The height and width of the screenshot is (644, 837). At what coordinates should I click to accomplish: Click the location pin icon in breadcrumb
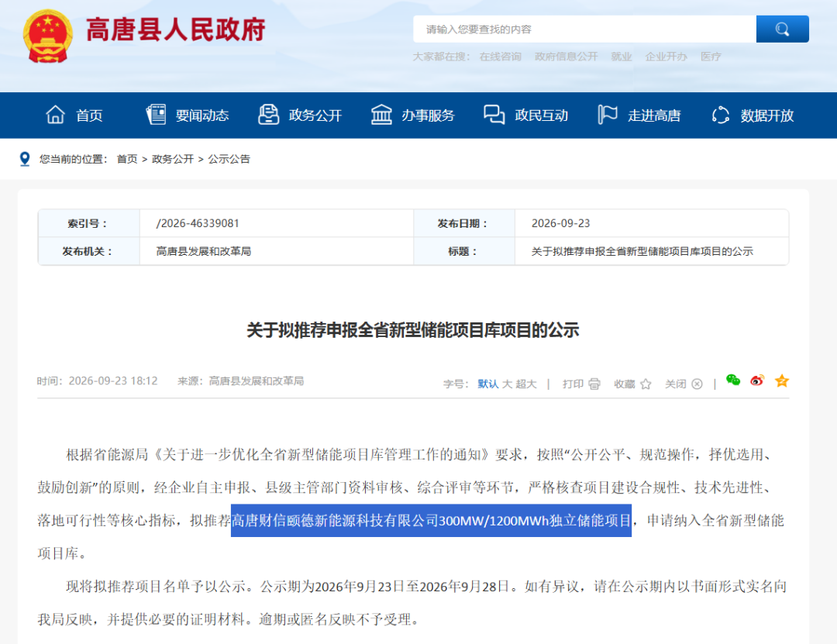(x=25, y=159)
